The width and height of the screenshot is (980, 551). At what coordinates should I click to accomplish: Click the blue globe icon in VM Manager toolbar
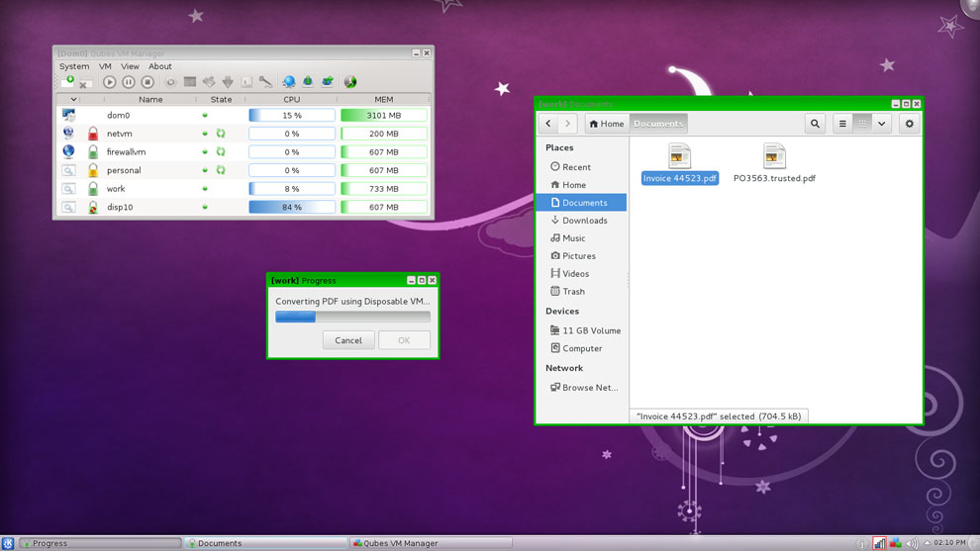(x=289, y=82)
